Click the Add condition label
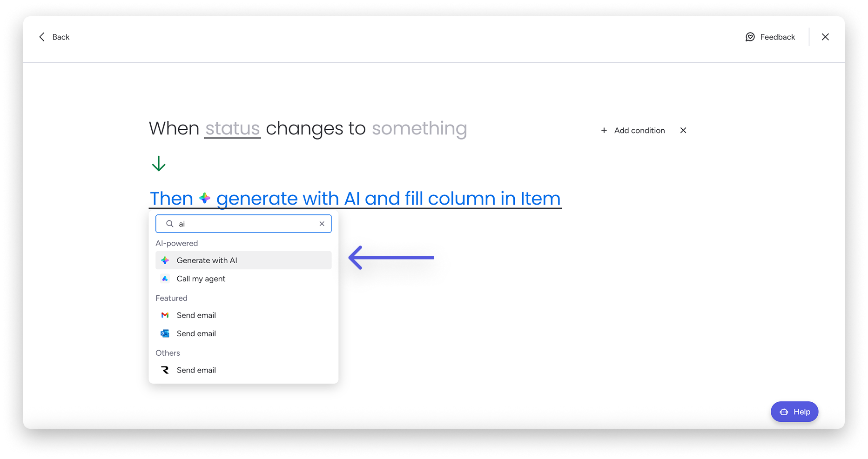868x459 pixels. 639,131
